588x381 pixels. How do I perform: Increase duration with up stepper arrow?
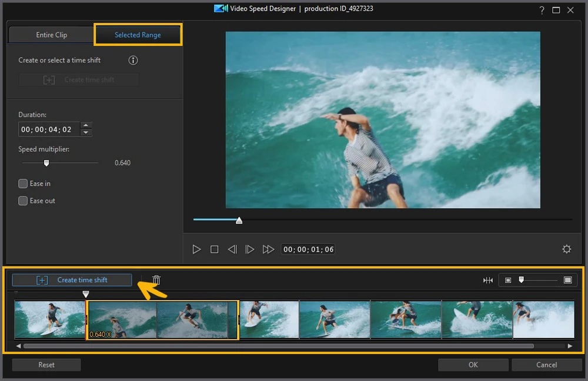click(x=86, y=126)
